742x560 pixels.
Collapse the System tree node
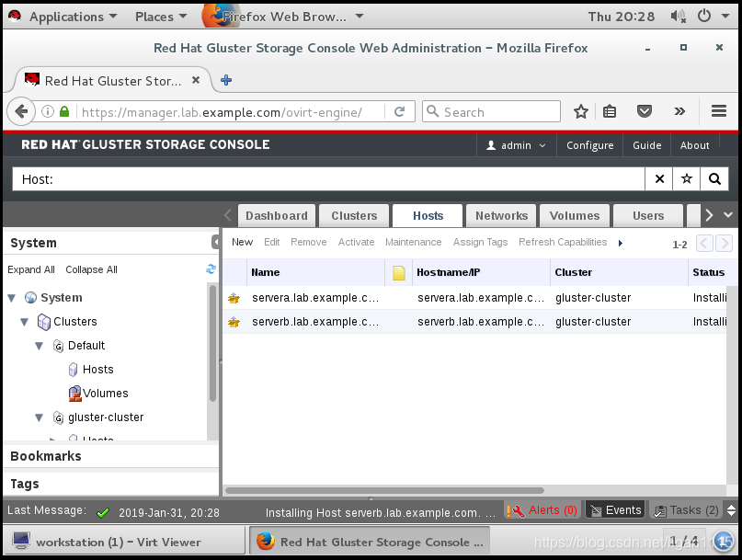coord(12,298)
